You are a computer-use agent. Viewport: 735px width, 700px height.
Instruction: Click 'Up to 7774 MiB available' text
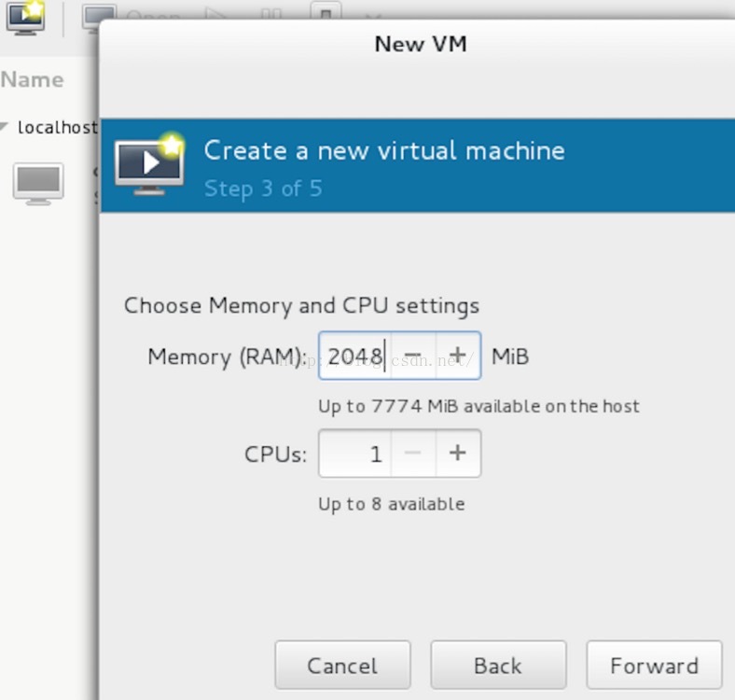pos(478,406)
